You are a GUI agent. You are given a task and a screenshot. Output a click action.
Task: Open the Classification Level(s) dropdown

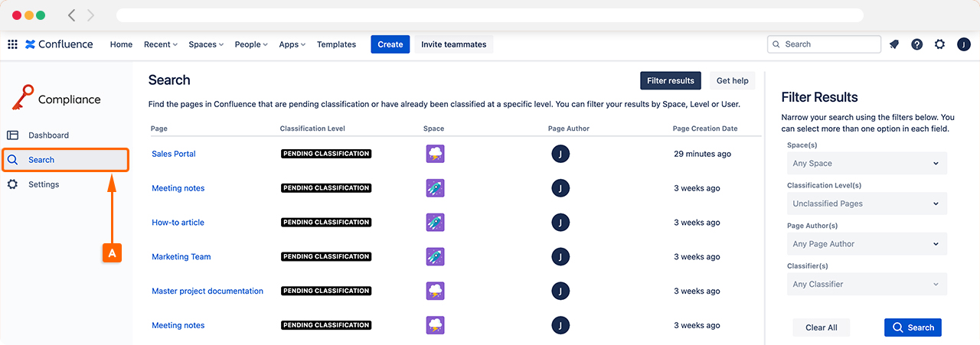pos(866,203)
